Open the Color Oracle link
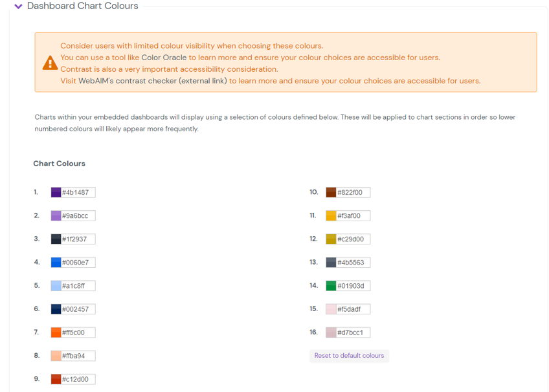Image resolution: width=549 pixels, height=392 pixels. (164, 58)
